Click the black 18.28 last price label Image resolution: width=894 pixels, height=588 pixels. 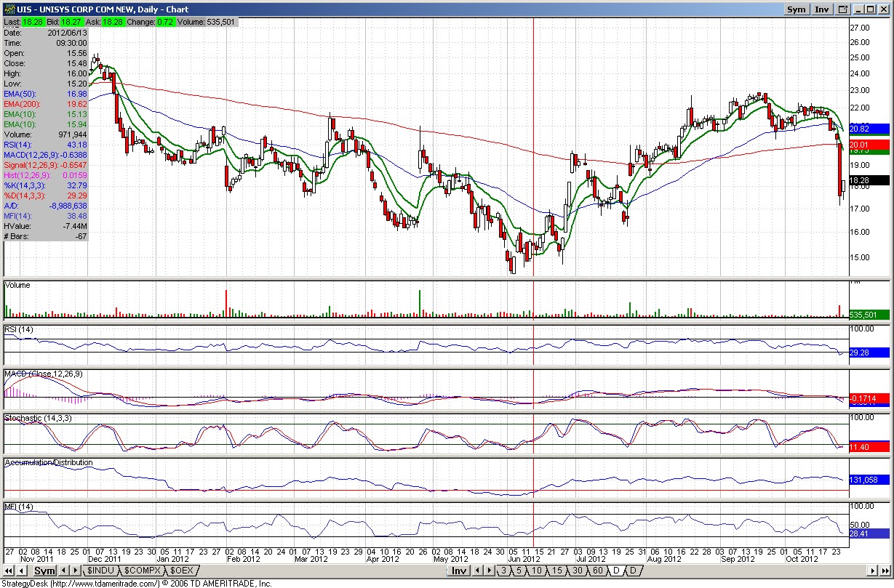(870, 180)
